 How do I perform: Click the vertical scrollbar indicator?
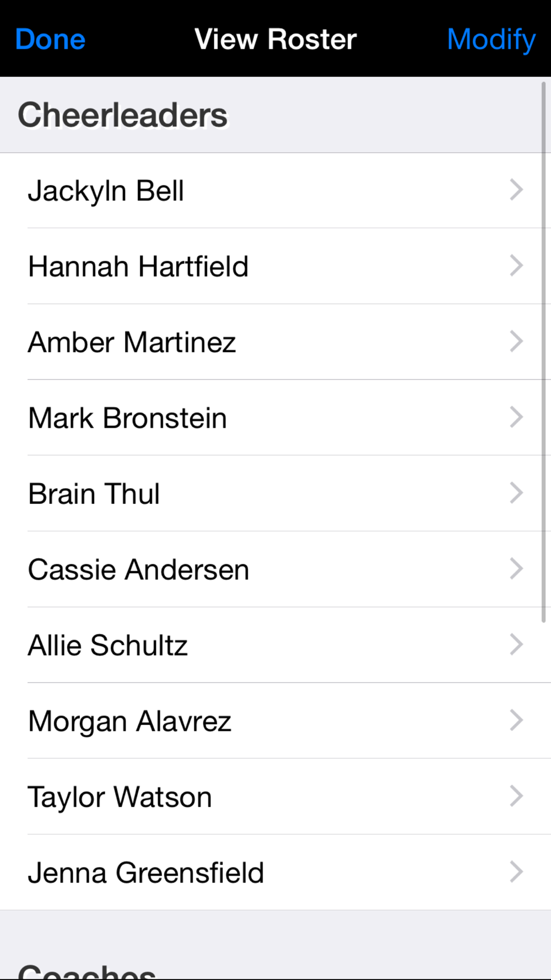click(x=543, y=352)
